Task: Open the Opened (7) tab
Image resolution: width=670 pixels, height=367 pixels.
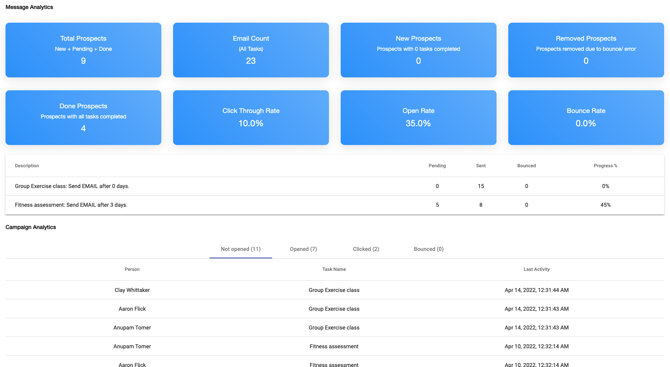Action: point(303,249)
